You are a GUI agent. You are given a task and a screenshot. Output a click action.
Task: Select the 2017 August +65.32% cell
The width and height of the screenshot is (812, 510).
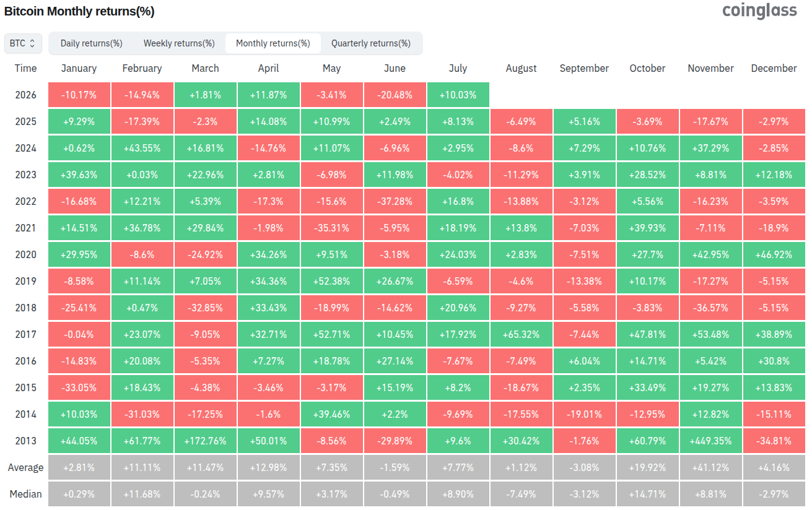pyautogui.click(x=521, y=334)
